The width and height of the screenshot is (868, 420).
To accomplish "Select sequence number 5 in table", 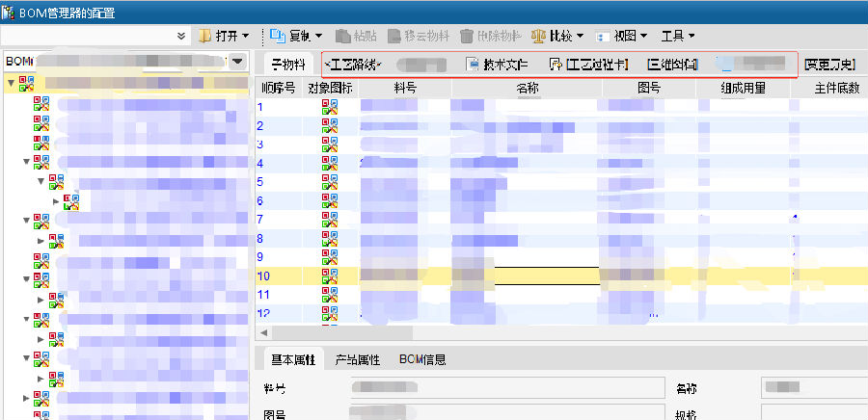I will 260,182.
